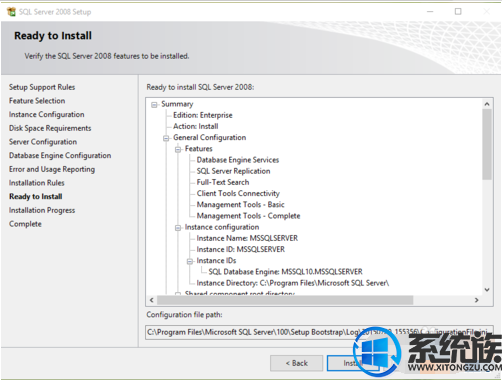Select the Edition: Enterprise row

point(203,115)
